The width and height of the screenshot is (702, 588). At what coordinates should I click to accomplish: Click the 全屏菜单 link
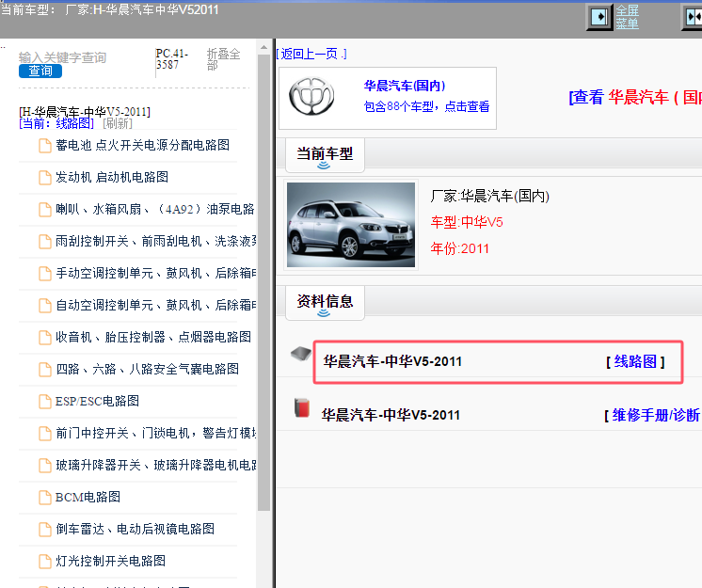628,17
